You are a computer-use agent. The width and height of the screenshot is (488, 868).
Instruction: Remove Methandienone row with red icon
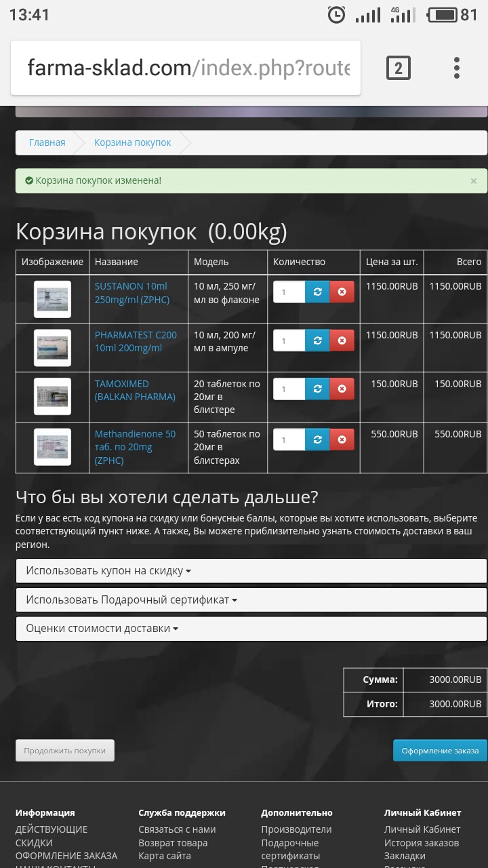click(342, 439)
